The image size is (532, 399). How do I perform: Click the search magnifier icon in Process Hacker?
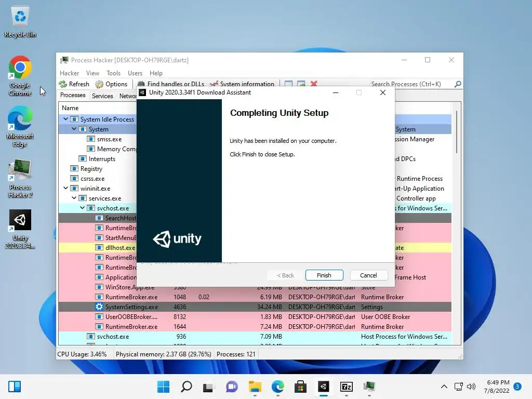(458, 84)
